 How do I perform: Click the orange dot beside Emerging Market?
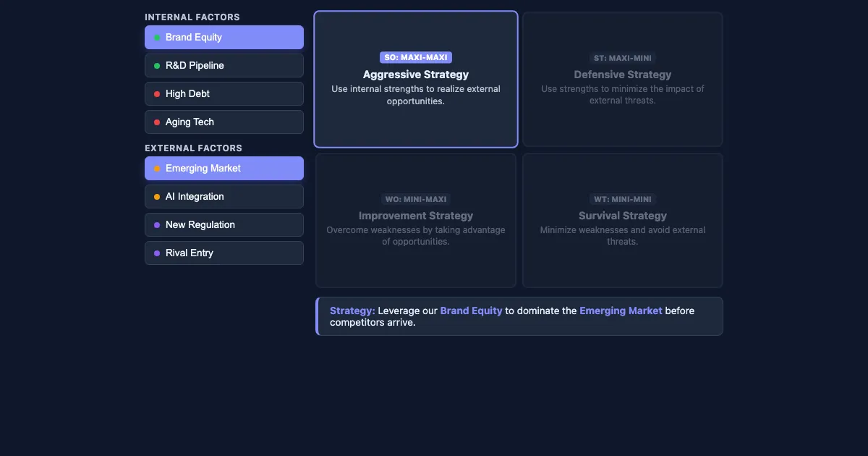(x=157, y=169)
